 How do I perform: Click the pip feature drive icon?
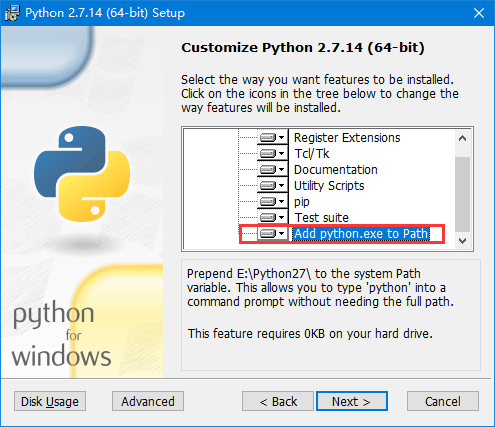click(x=268, y=201)
